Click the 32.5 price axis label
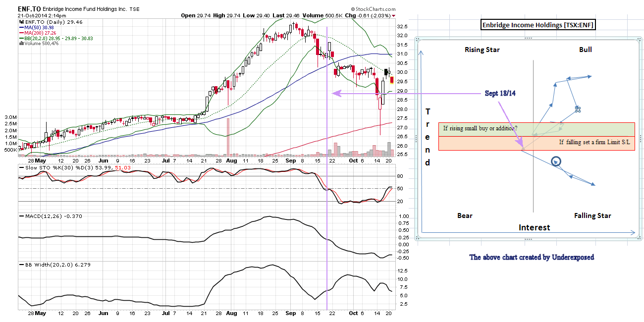Screen dimensions: 644x322 [x=402, y=26]
